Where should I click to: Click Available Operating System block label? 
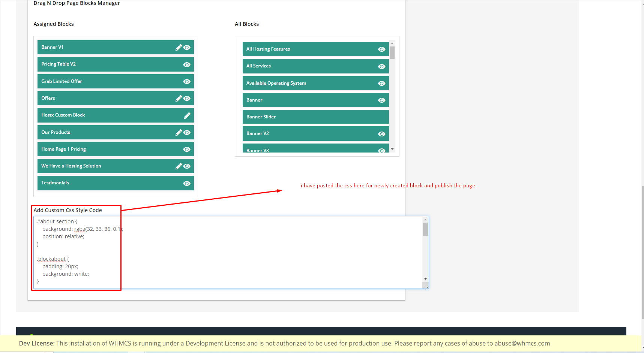tap(276, 83)
